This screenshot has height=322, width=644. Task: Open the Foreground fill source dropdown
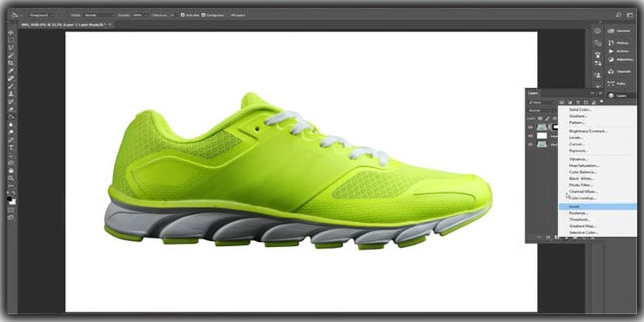coord(41,15)
